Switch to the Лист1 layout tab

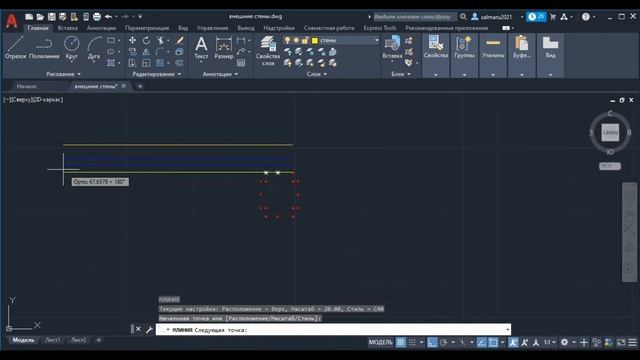52,340
